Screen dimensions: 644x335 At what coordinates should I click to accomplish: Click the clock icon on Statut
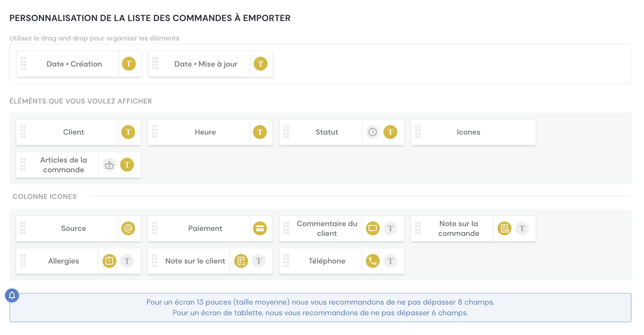coord(372,132)
